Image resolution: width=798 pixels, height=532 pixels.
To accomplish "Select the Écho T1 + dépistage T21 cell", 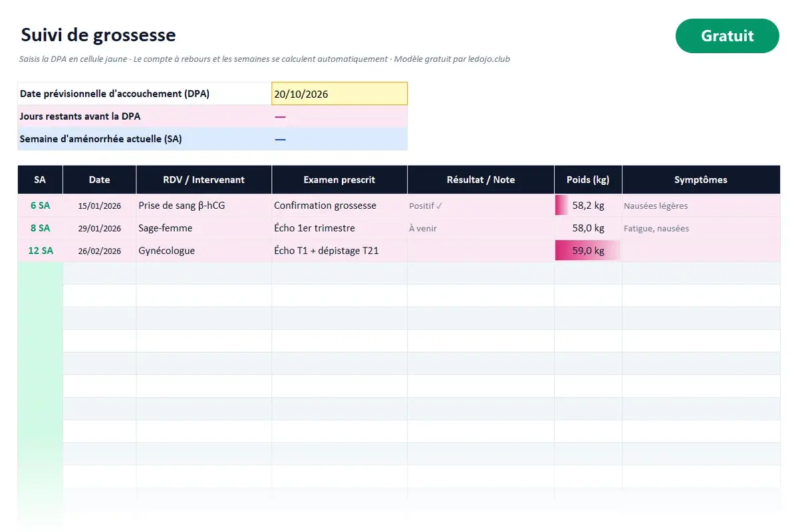I will (339, 251).
